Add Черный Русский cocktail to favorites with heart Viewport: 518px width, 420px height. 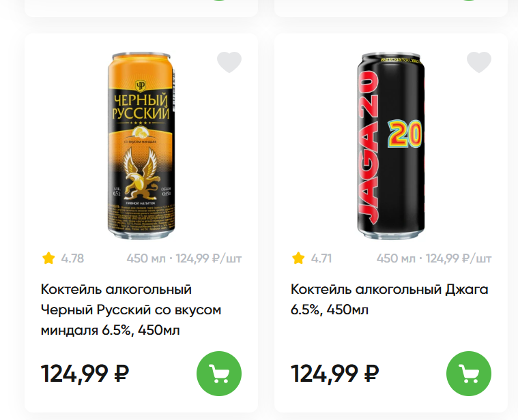(x=229, y=63)
